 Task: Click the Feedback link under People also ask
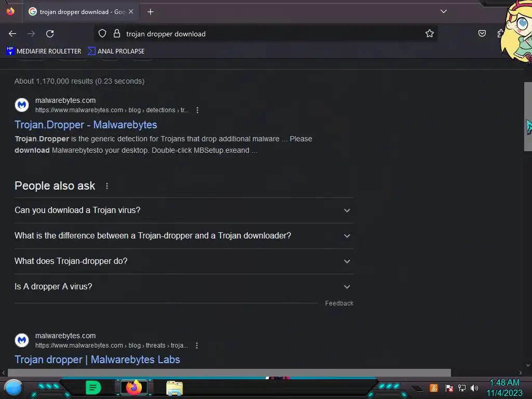(x=339, y=303)
